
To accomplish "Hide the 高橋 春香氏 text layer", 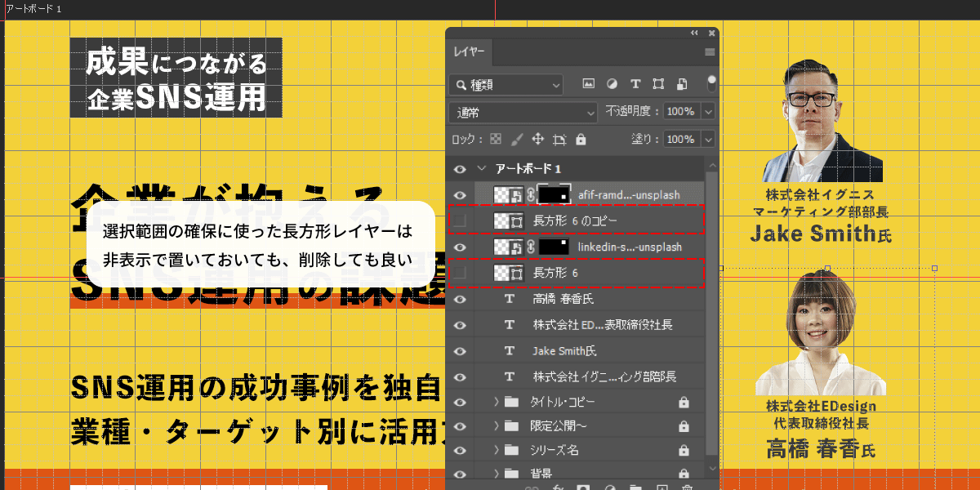I will (x=460, y=299).
